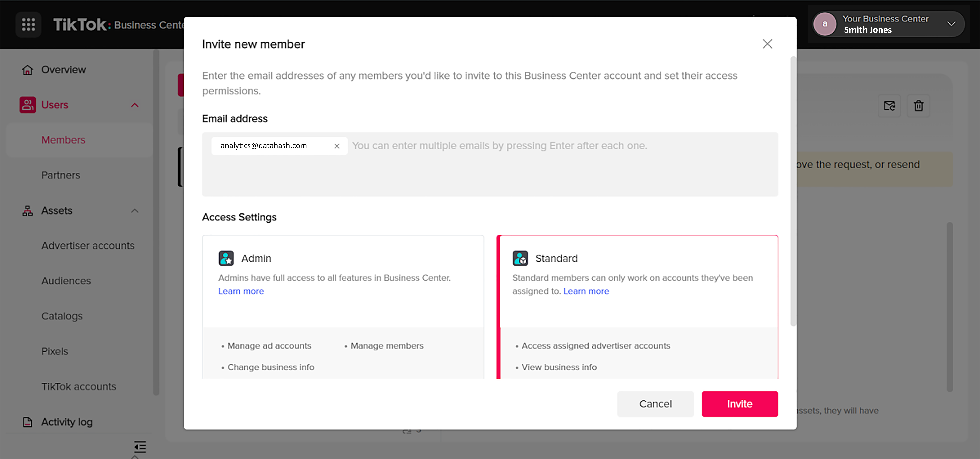Click the 'Change business info' bullet text
The width and height of the screenshot is (980, 459).
pos(271,367)
